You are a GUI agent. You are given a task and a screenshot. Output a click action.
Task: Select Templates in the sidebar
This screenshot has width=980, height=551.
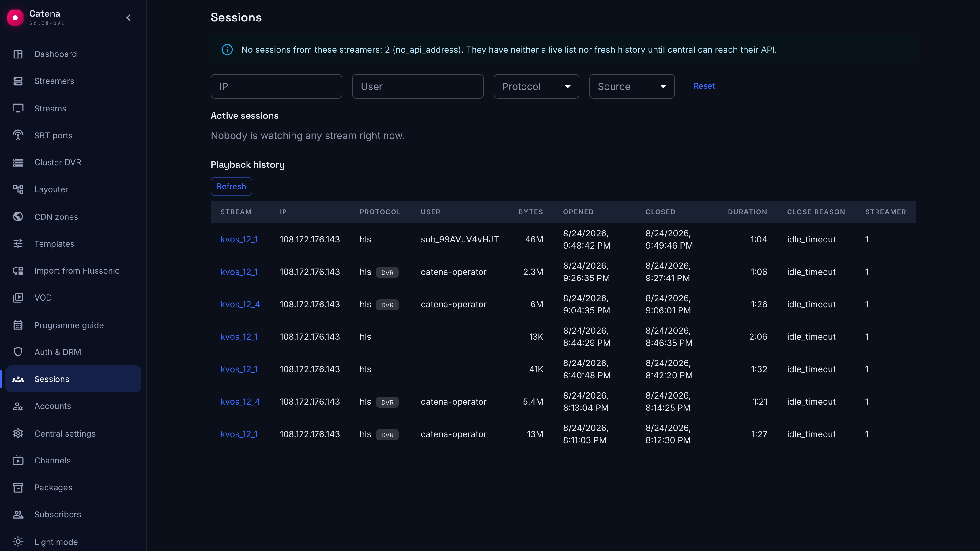click(x=73, y=244)
